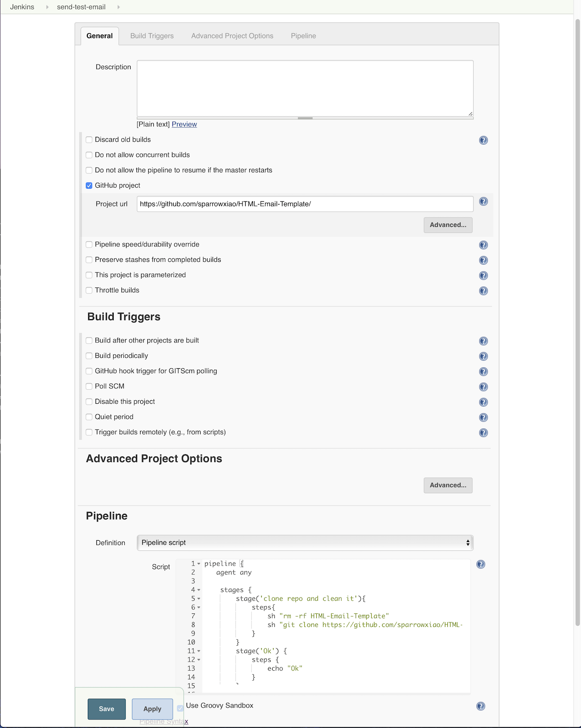This screenshot has width=581, height=728.
Task: Show help for Pipeline speed/durability override
Action: tap(483, 245)
